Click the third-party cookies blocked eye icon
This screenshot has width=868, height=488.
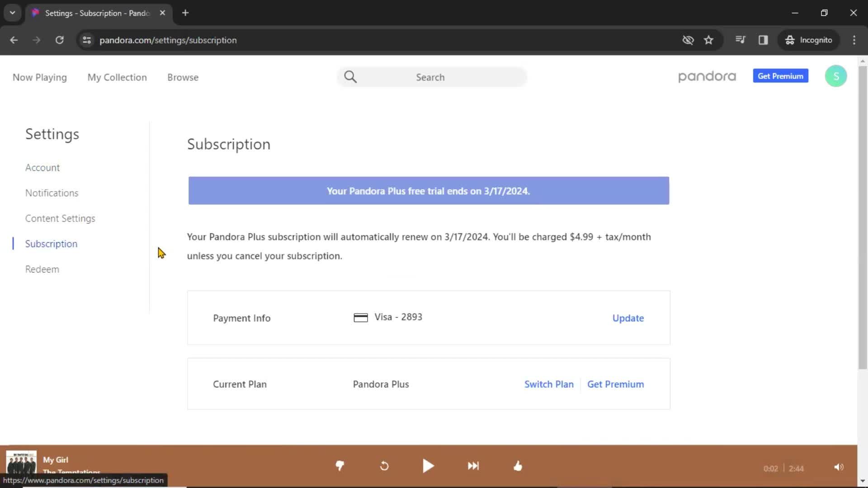tap(688, 40)
